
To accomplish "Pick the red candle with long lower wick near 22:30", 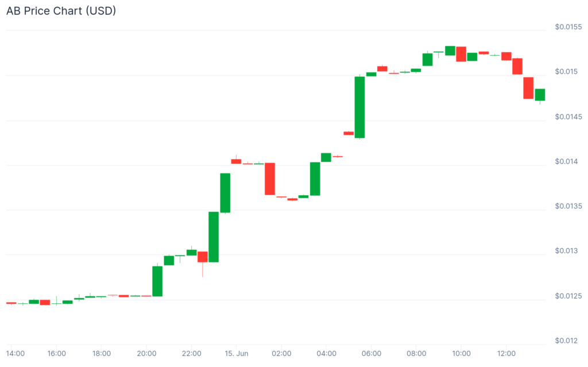I will [203, 257].
